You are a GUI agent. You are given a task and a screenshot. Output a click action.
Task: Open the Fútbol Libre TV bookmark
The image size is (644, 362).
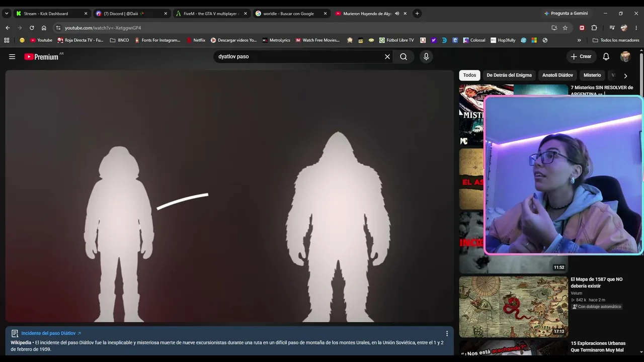[x=396, y=40]
